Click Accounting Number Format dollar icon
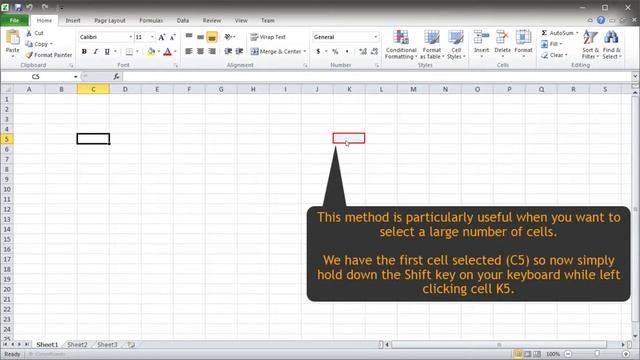 pos(318,51)
